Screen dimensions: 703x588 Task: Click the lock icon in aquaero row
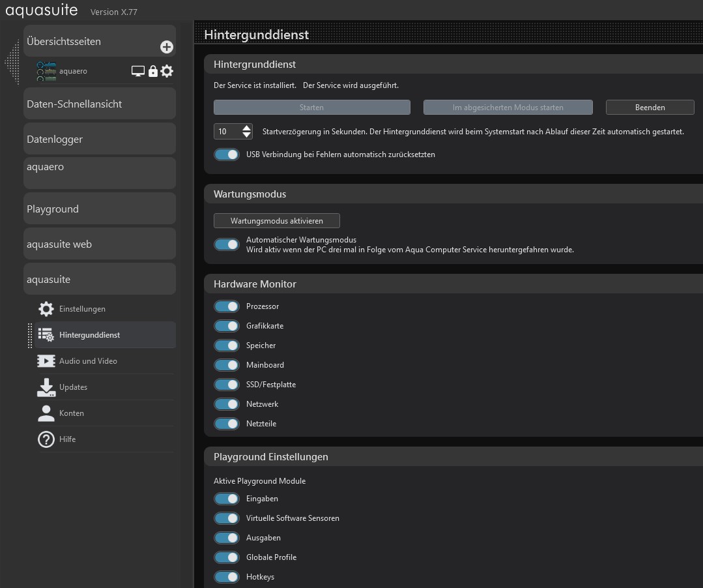(153, 71)
